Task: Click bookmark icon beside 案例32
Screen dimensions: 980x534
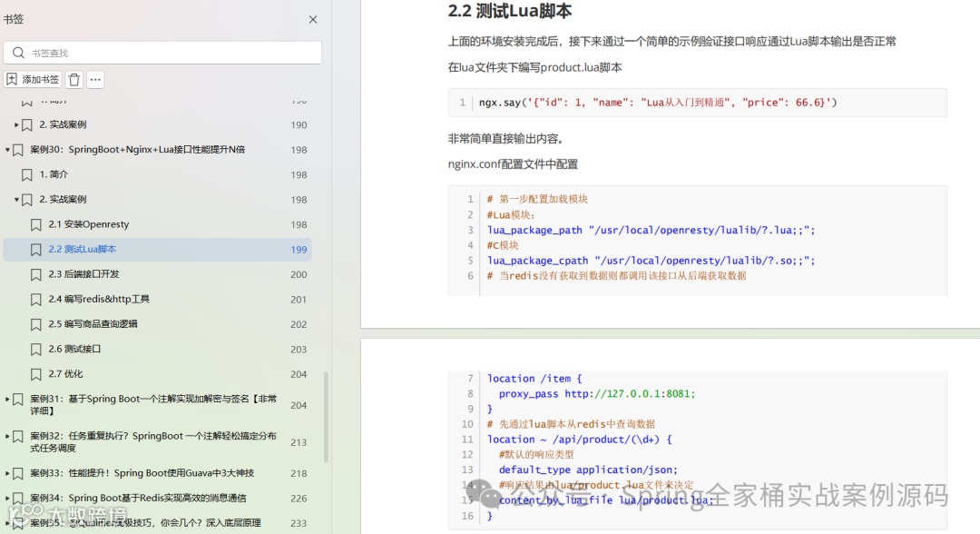Action: [x=18, y=437]
